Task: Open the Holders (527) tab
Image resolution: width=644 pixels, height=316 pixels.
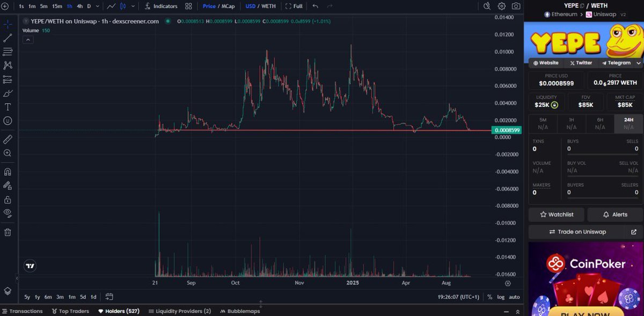Action: tap(119, 311)
